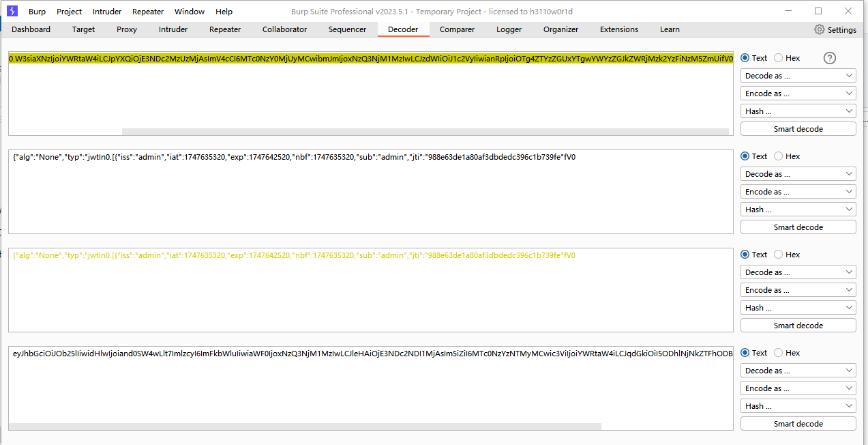
Task: Maximize the Burp Suite window
Action: point(818,11)
